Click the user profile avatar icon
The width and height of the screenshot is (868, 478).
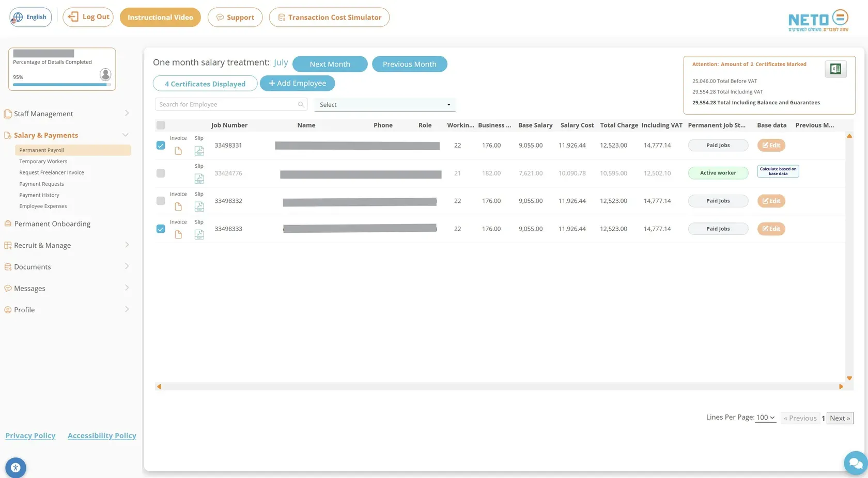105,74
